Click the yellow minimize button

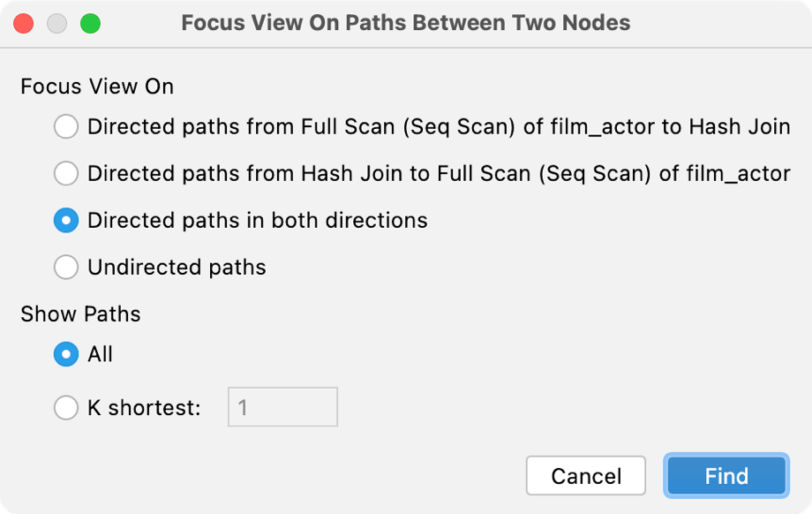pyautogui.click(x=56, y=23)
